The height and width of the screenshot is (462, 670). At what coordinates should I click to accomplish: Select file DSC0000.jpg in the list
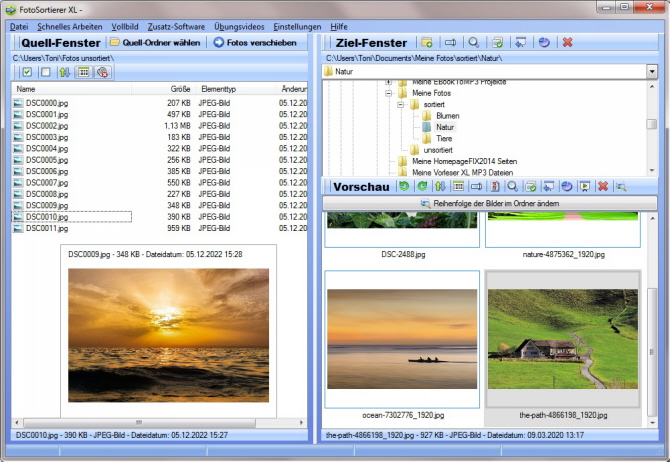[x=47, y=103]
